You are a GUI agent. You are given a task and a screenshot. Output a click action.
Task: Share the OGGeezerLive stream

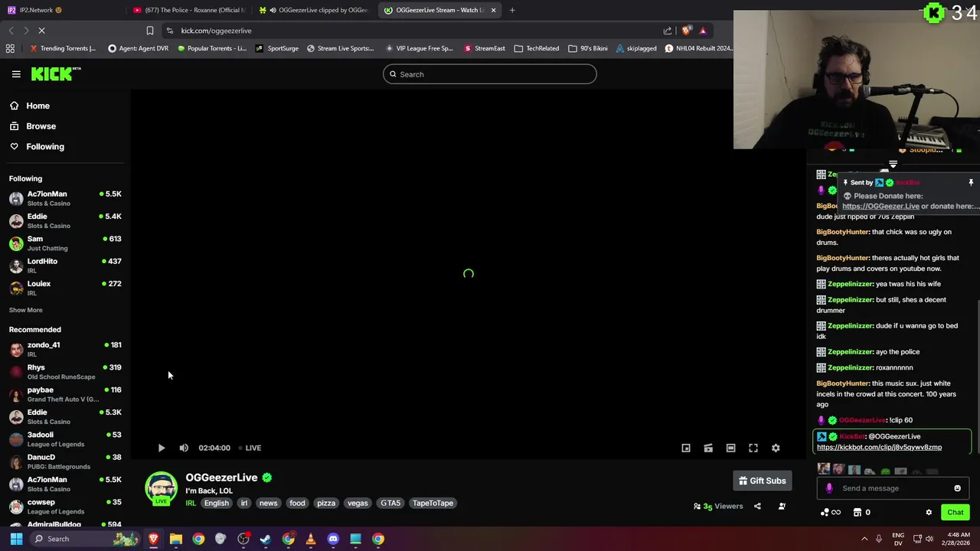(x=757, y=506)
